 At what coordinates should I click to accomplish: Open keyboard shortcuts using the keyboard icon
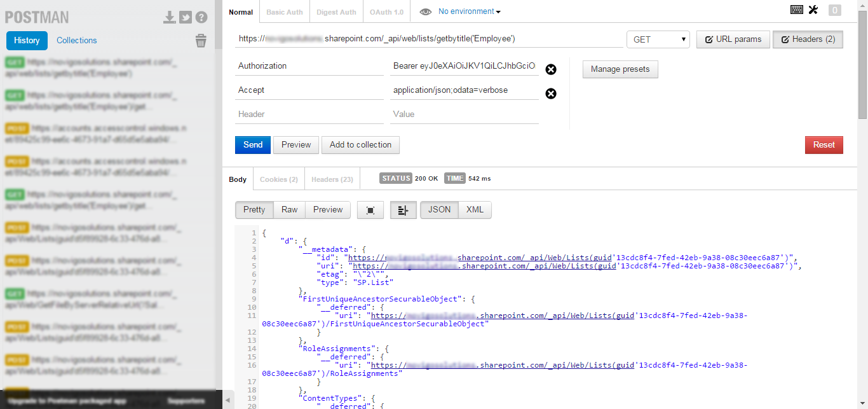(x=796, y=10)
